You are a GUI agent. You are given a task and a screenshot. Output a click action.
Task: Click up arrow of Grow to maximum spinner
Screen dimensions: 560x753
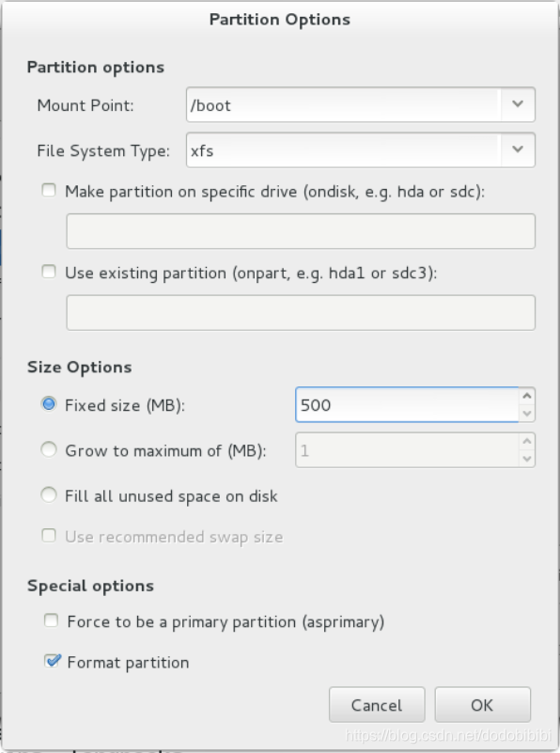tap(527, 441)
